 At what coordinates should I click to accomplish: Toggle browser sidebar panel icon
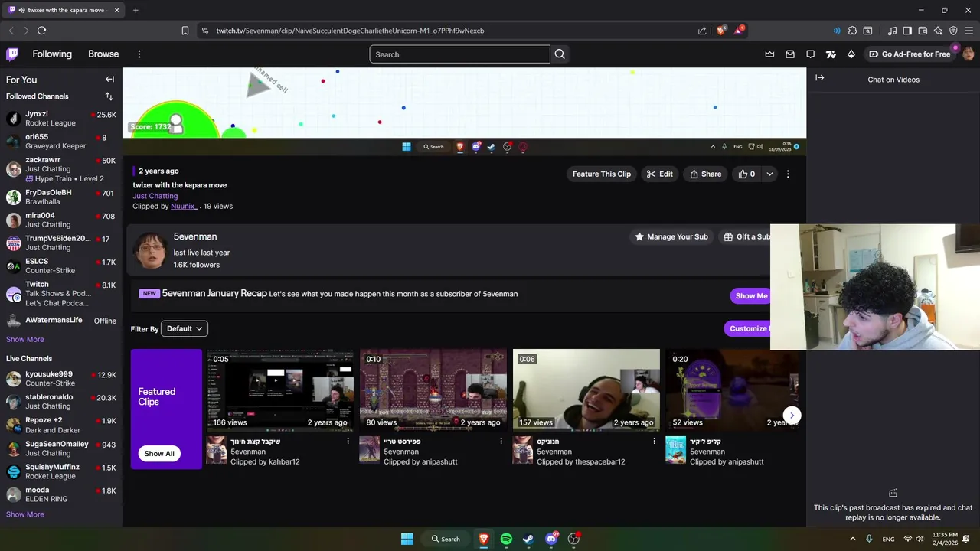tap(907, 31)
